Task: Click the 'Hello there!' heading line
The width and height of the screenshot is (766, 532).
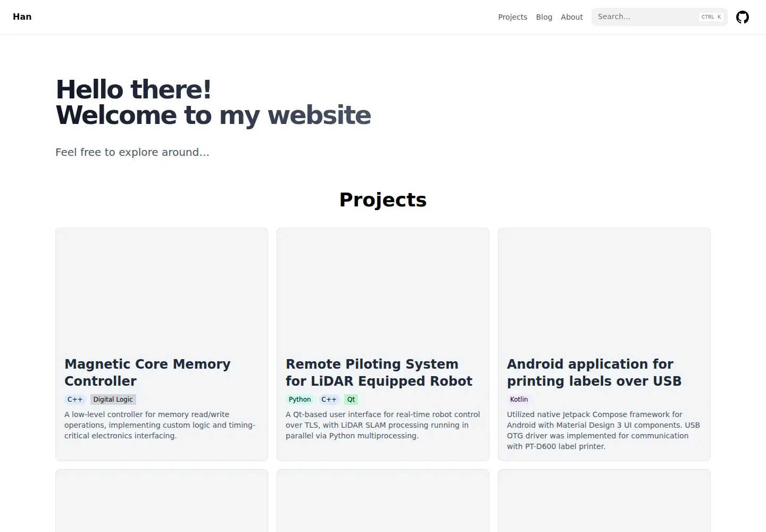Action: (x=134, y=89)
